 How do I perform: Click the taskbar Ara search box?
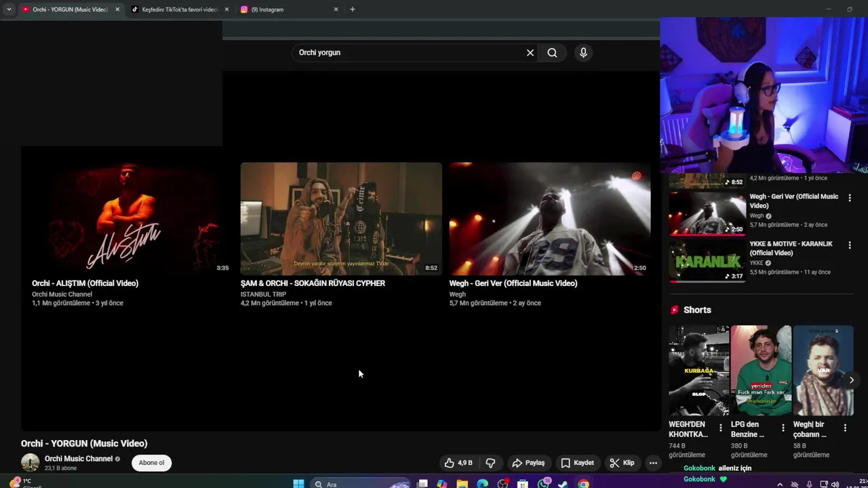(x=361, y=484)
